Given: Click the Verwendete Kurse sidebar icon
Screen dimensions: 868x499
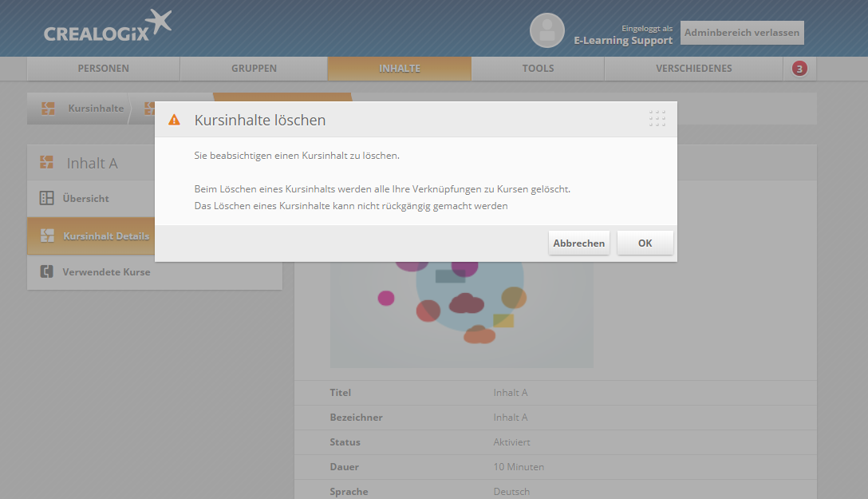Looking at the screenshot, I should pyautogui.click(x=47, y=272).
